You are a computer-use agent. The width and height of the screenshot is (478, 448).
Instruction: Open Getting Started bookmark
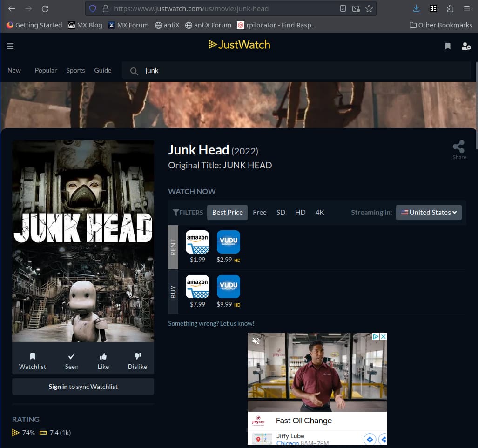(x=34, y=25)
